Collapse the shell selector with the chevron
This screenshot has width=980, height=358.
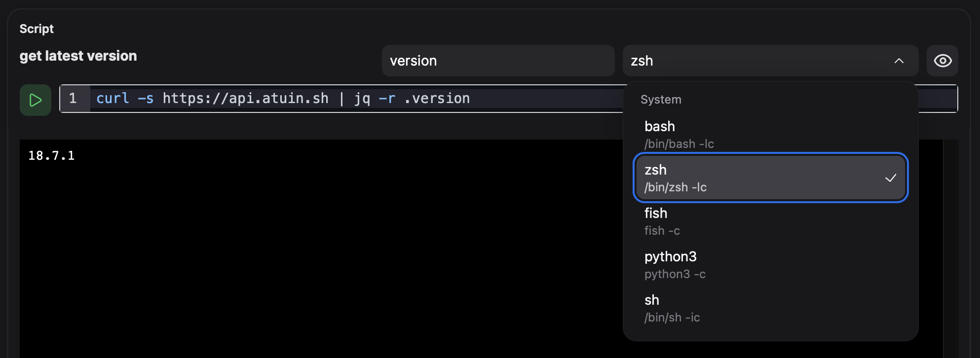(899, 61)
